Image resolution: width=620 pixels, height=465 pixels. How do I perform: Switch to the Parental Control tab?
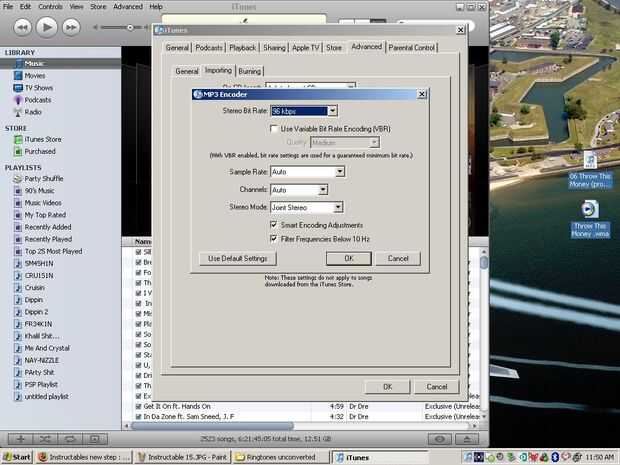click(x=412, y=47)
